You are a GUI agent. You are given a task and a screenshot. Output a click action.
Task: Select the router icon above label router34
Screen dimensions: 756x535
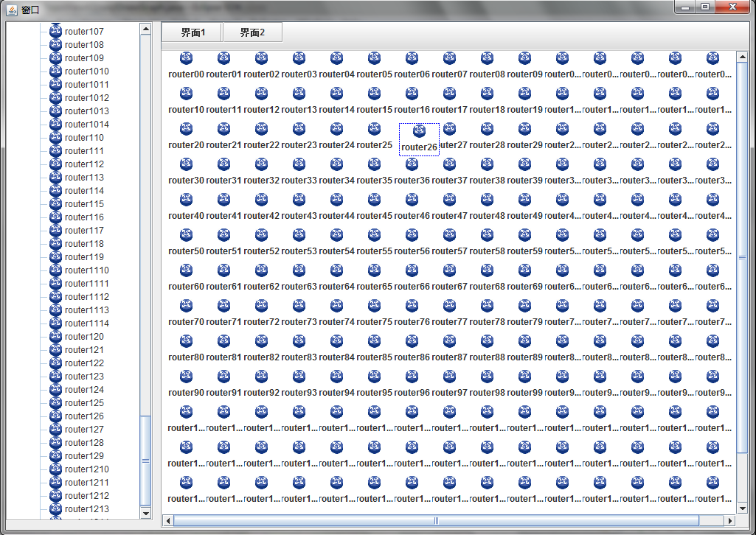pos(336,164)
